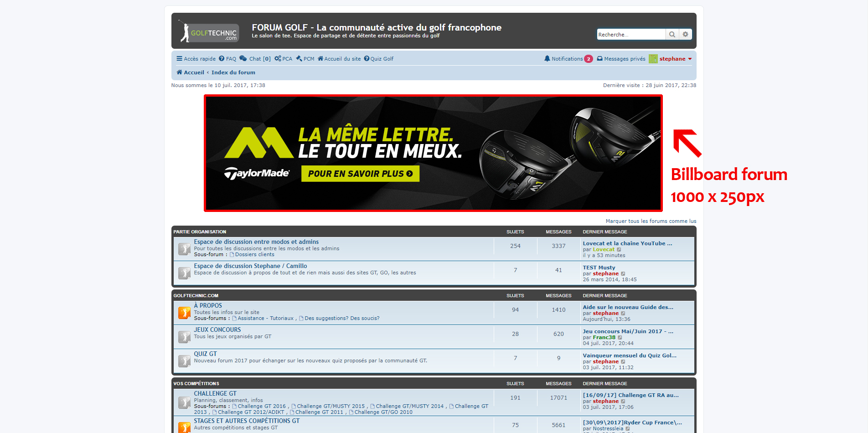Open the Accès rapide menu

click(x=196, y=59)
